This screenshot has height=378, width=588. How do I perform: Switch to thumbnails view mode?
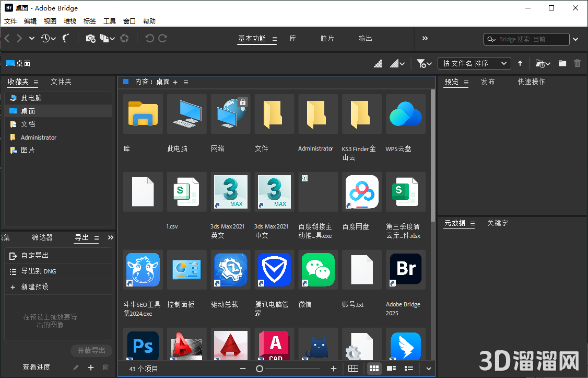(374, 369)
